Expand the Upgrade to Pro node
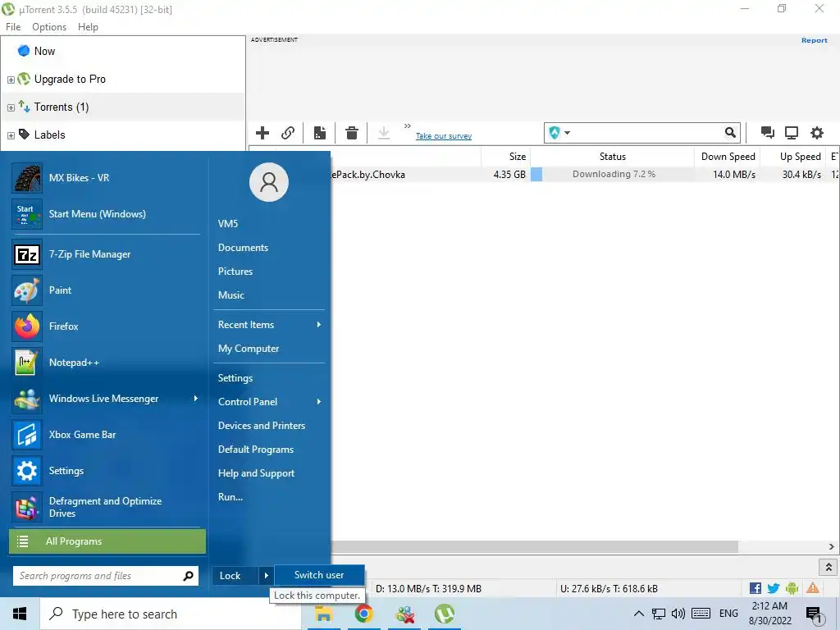This screenshot has width=840, height=630. point(11,80)
